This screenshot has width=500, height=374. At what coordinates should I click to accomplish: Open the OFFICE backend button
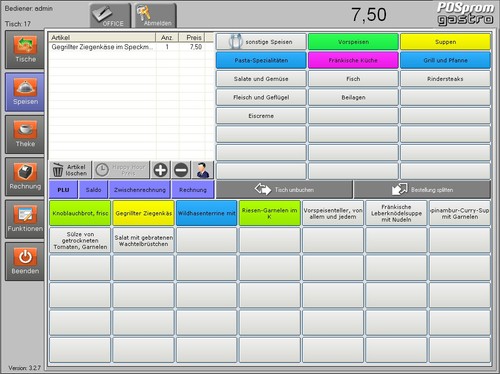pyautogui.click(x=110, y=16)
